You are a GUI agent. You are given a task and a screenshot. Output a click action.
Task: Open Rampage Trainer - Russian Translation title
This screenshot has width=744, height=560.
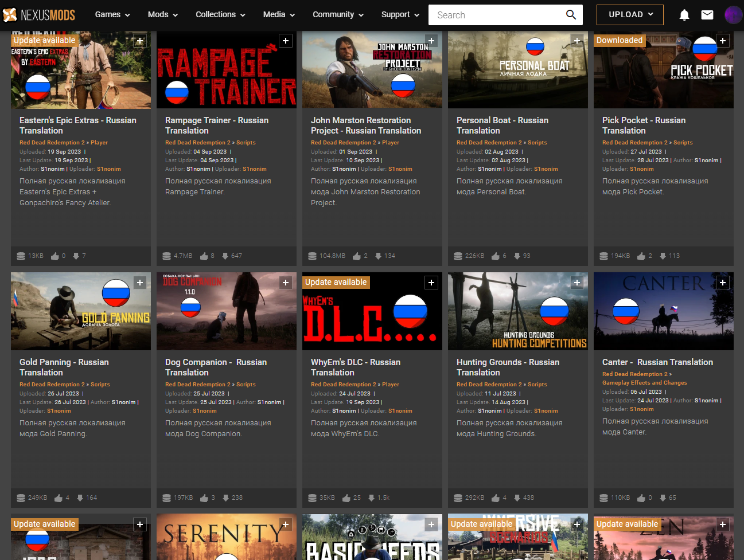[x=217, y=126]
